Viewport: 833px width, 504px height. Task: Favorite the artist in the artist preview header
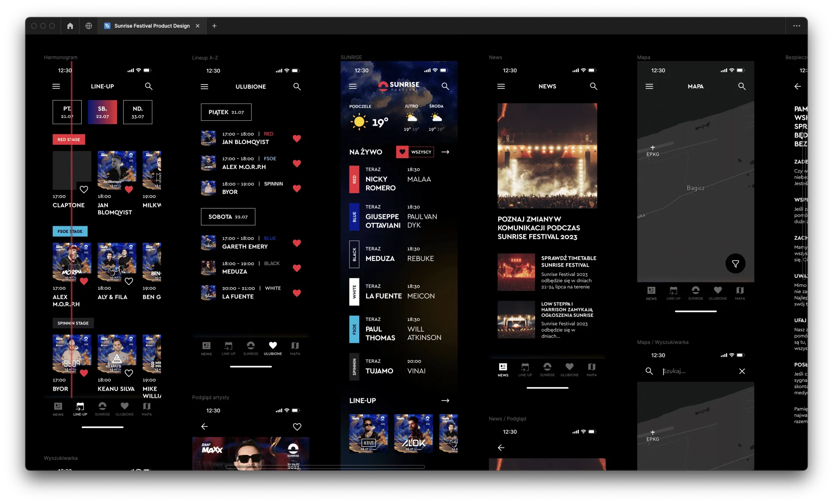pos(297,427)
